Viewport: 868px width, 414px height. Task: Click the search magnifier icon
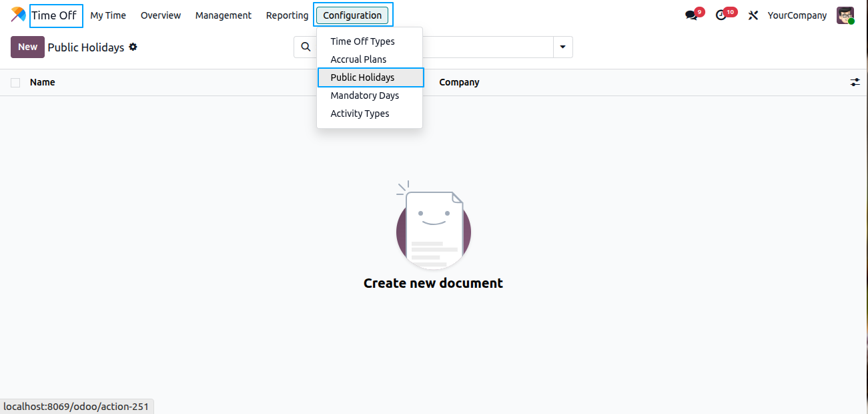(306, 47)
